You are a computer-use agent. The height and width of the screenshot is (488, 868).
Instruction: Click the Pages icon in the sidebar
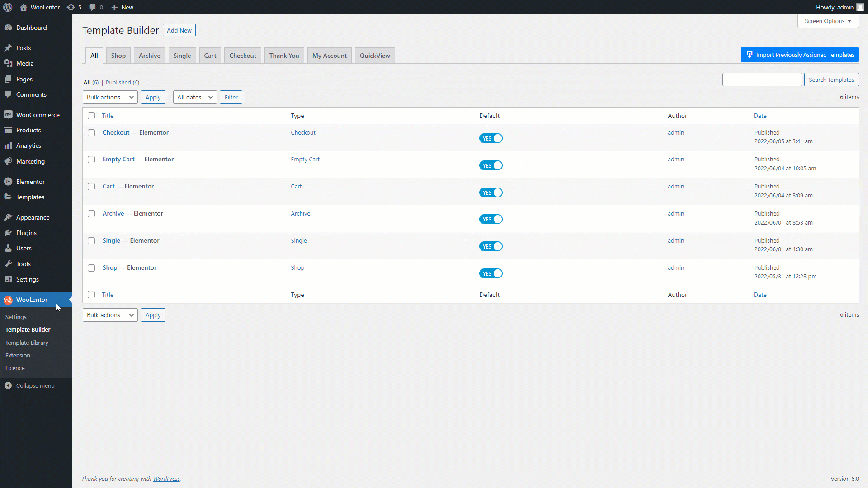pyautogui.click(x=8, y=79)
